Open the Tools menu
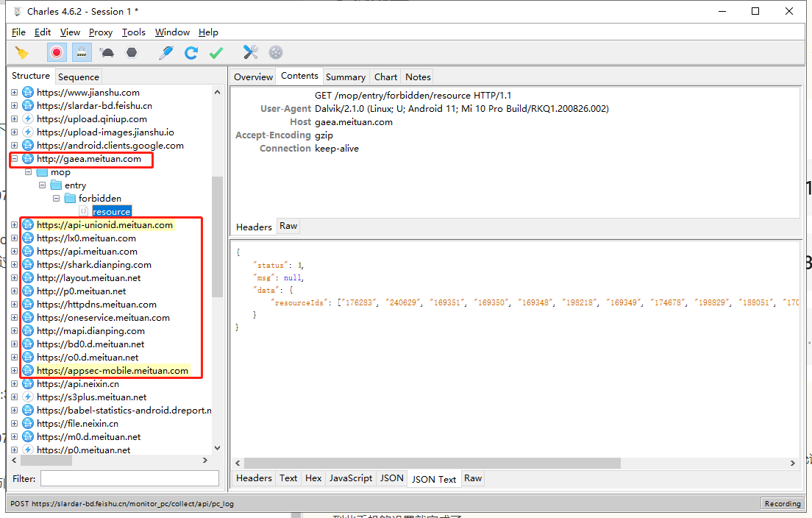Image resolution: width=812 pixels, height=518 pixels. tap(134, 32)
